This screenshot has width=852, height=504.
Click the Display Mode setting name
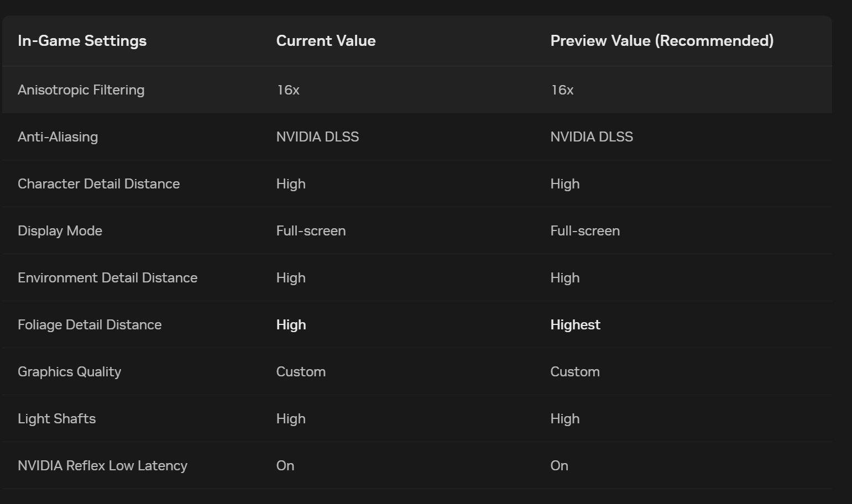coord(60,231)
